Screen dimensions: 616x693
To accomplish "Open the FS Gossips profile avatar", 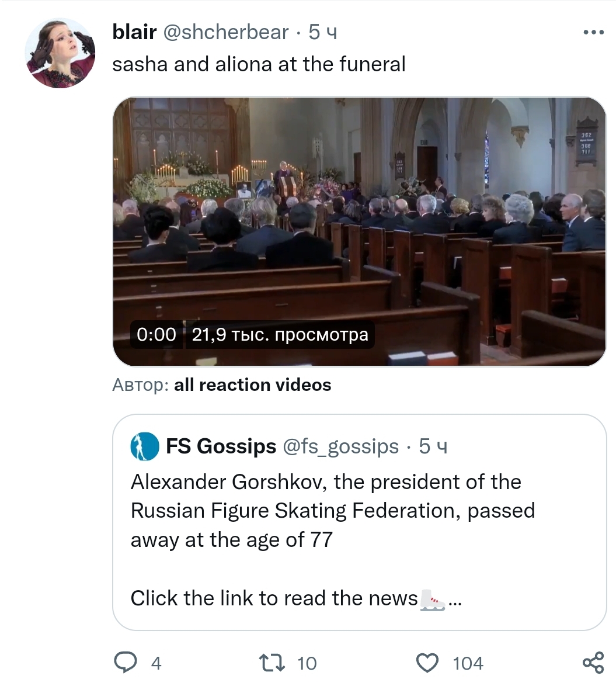I will [144, 447].
